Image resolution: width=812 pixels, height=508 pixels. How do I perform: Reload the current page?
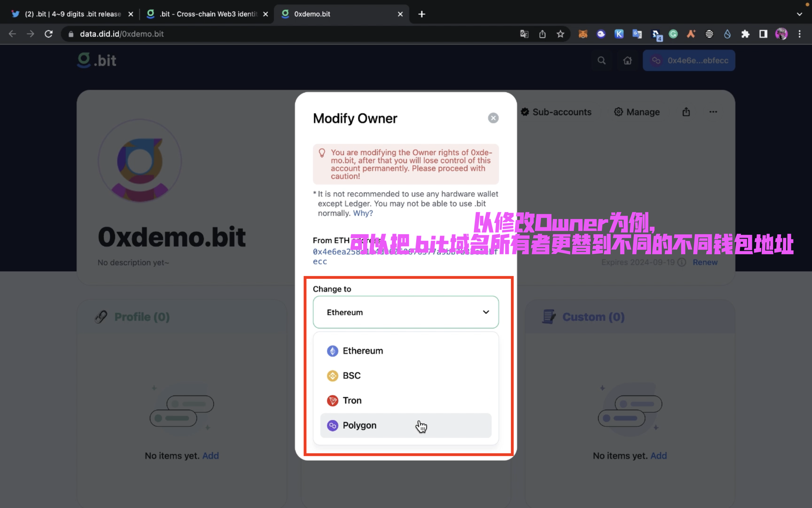click(x=49, y=34)
